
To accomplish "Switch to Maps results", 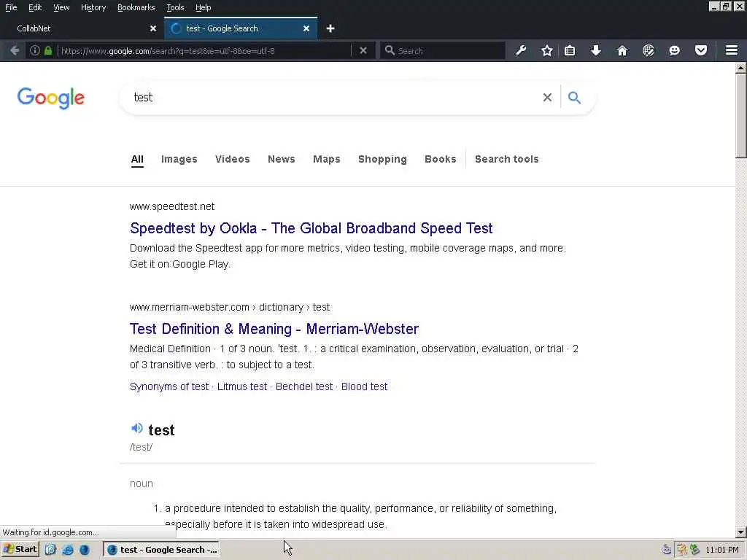I will pyautogui.click(x=327, y=159).
